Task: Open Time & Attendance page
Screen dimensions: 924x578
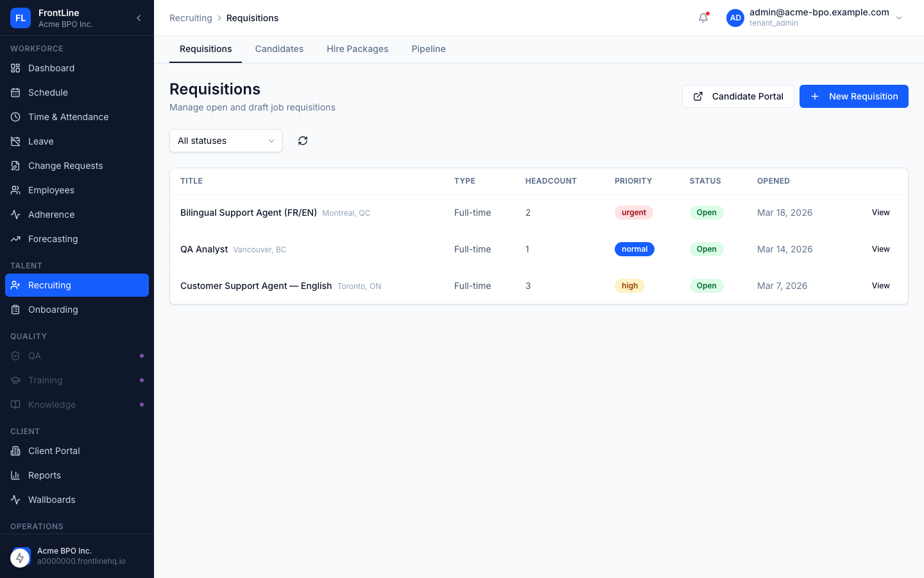Action: coord(68,117)
